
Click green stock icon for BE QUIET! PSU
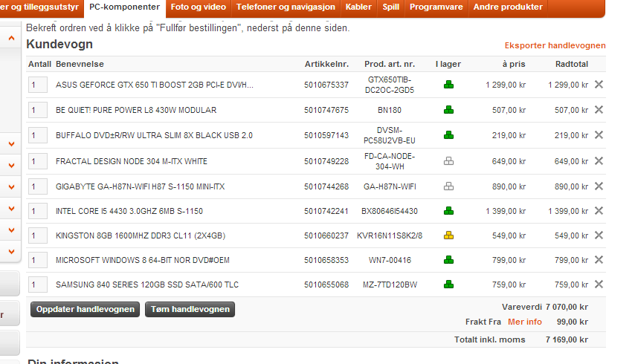tap(448, 110)
